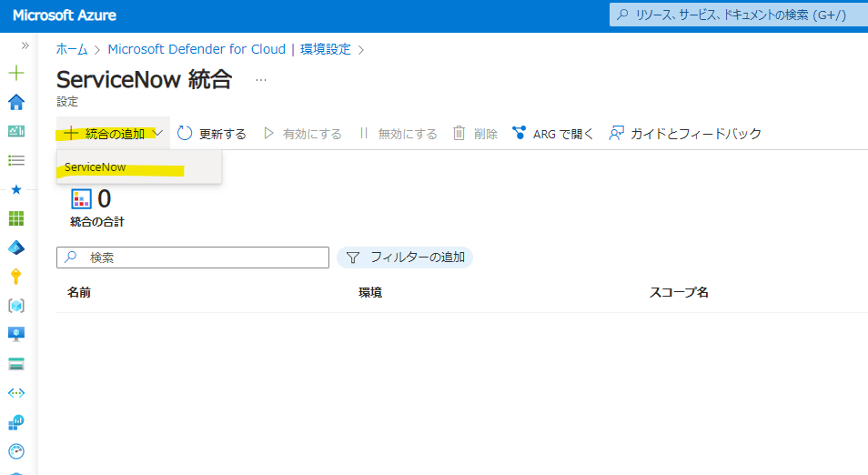Viewport: 868px width, 475px height.
Task: Click the chevron beside 統合の追加
Action: 158,133
